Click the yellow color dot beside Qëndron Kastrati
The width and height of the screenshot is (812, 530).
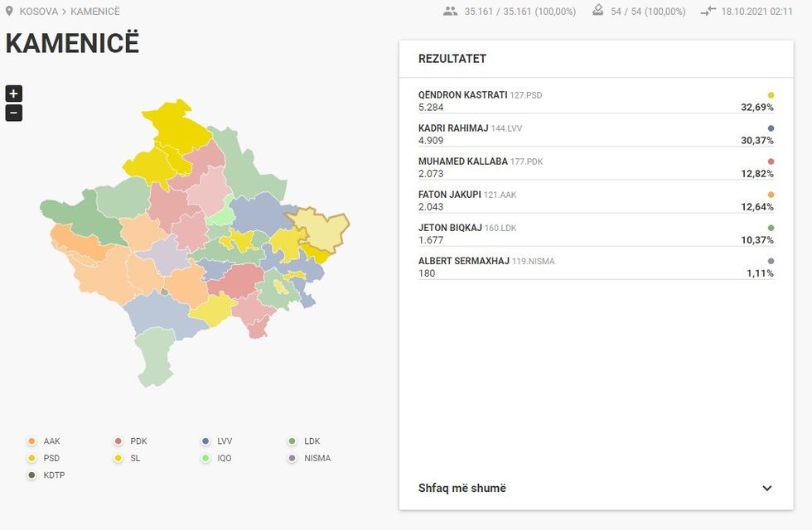[769, 94]
